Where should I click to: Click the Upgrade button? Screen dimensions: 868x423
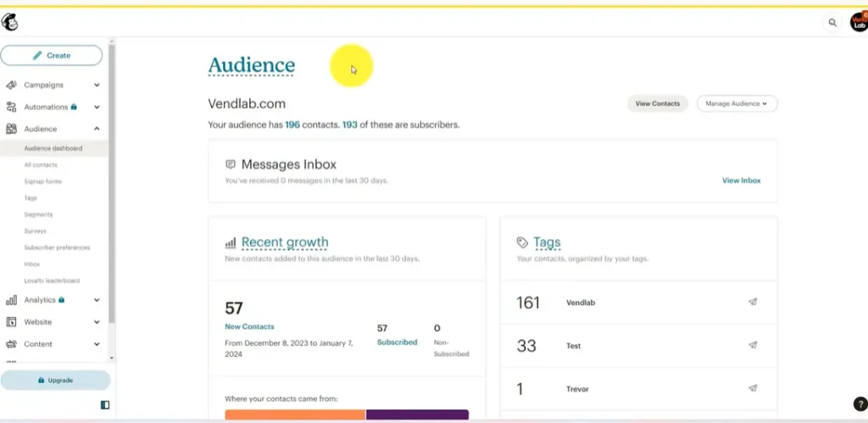55,381
